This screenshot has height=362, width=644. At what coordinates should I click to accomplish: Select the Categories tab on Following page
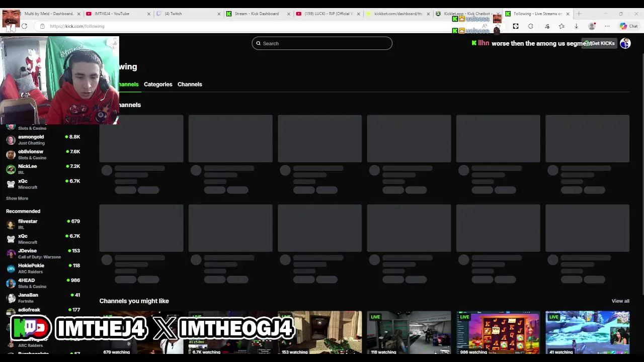(158, 84)
